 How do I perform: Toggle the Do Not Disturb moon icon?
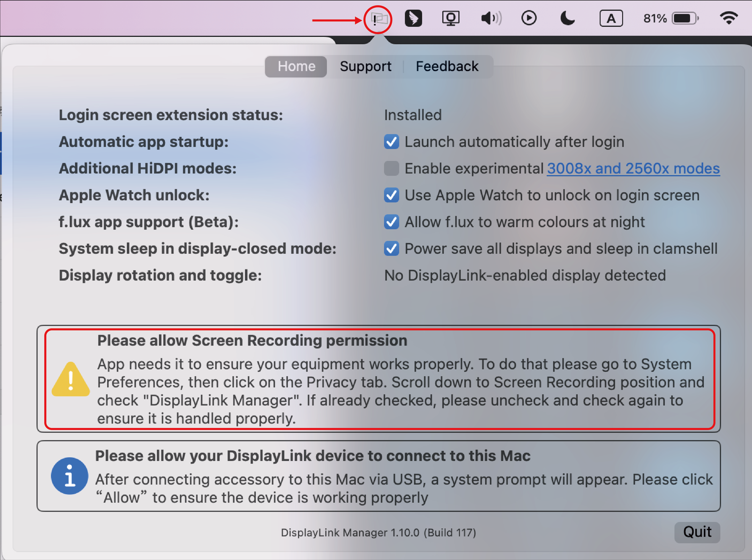point(568,18)
